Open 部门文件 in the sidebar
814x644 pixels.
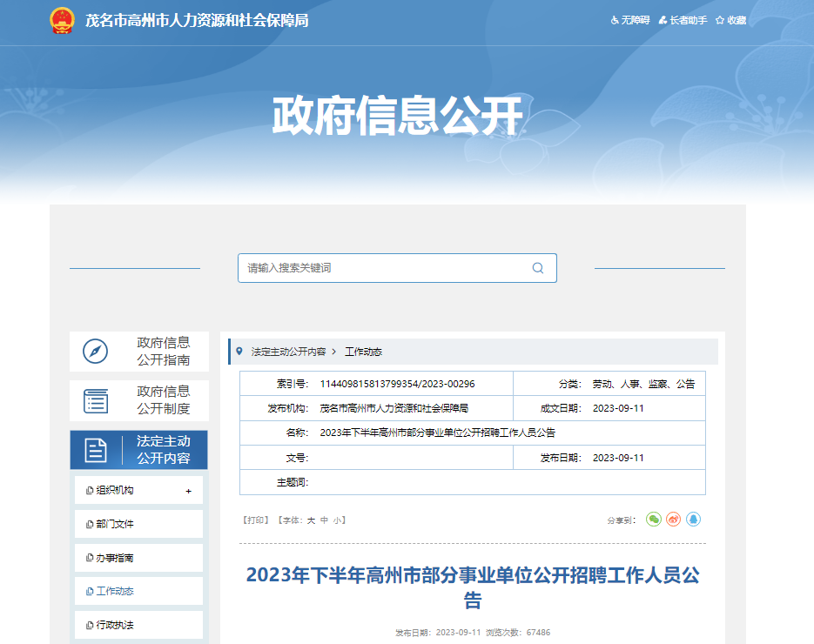pos(115,524)
